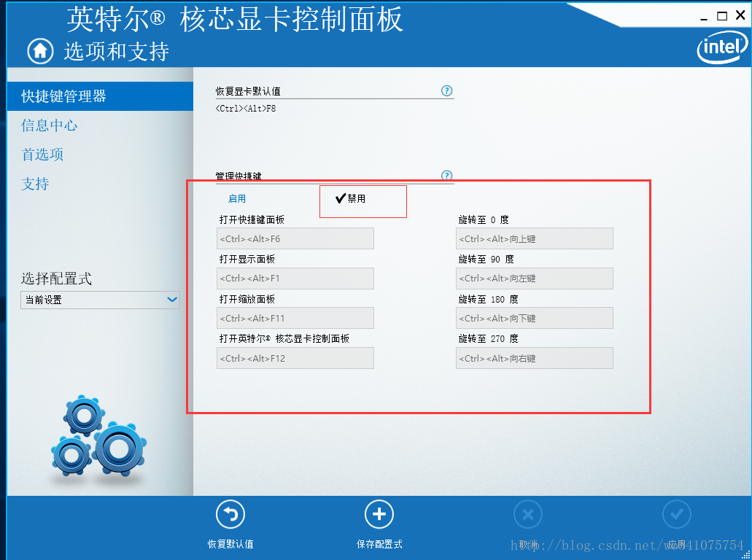
Task: Click the 保存配置式 plus icon
Action: [x=379, y=515]
